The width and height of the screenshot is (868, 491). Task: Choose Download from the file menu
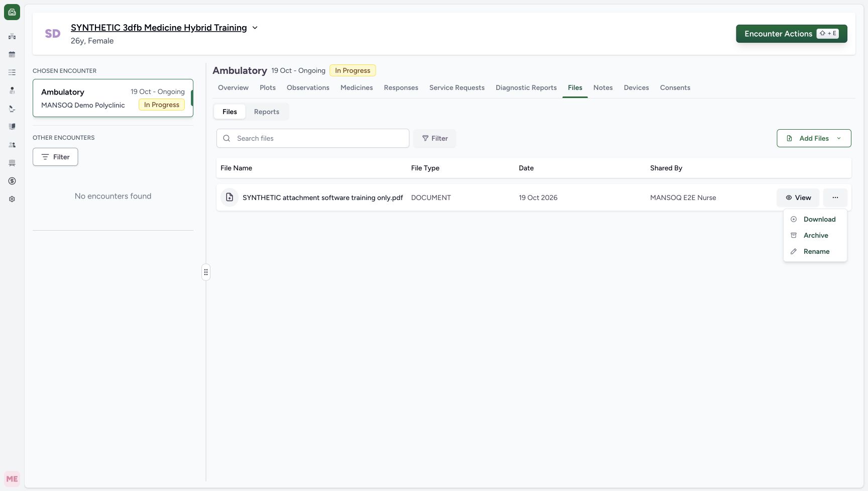click(815, 219)
